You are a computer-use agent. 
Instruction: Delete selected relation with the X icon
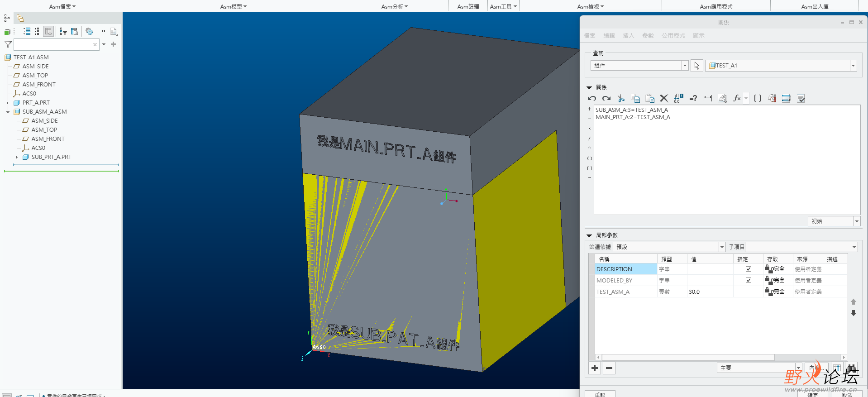point(664,98)
